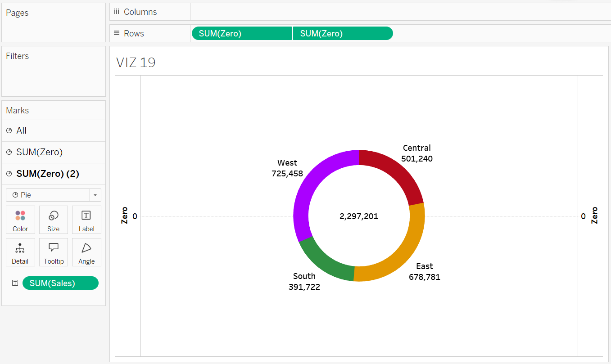Open the Pie mark type dropdown

(x=54, y=195)
